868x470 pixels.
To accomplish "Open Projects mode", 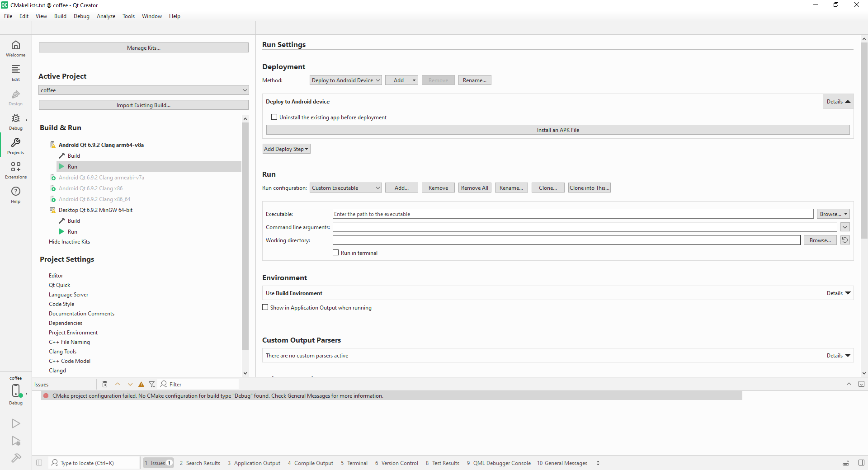I will tap(16, 146).
